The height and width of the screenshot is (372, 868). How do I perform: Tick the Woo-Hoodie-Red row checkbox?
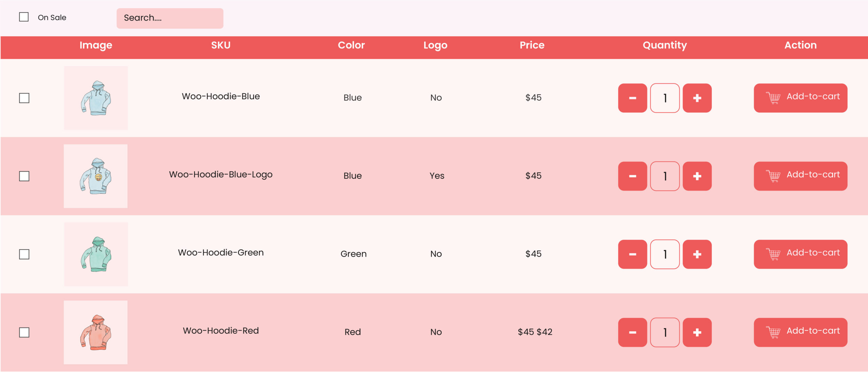coord(24,332)
